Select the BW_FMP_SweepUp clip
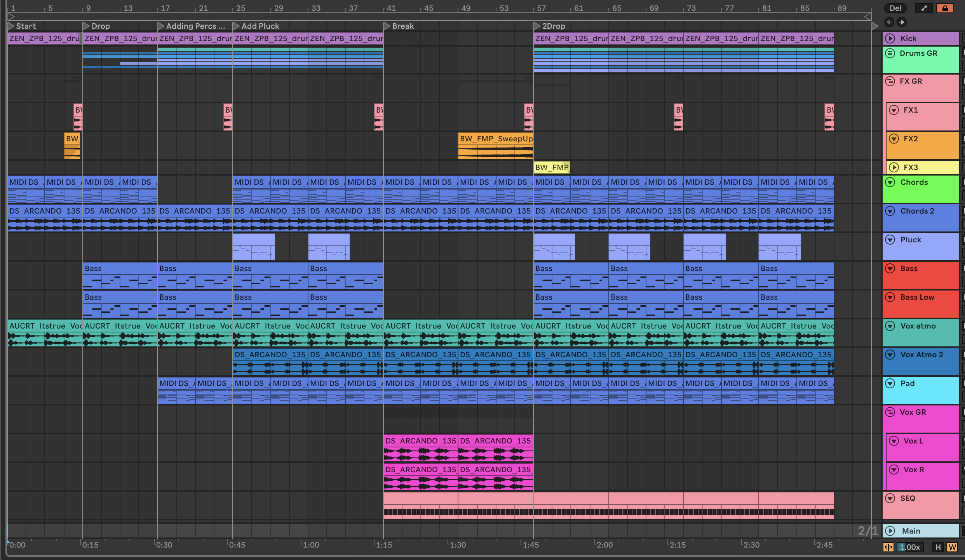 point(496,139)
